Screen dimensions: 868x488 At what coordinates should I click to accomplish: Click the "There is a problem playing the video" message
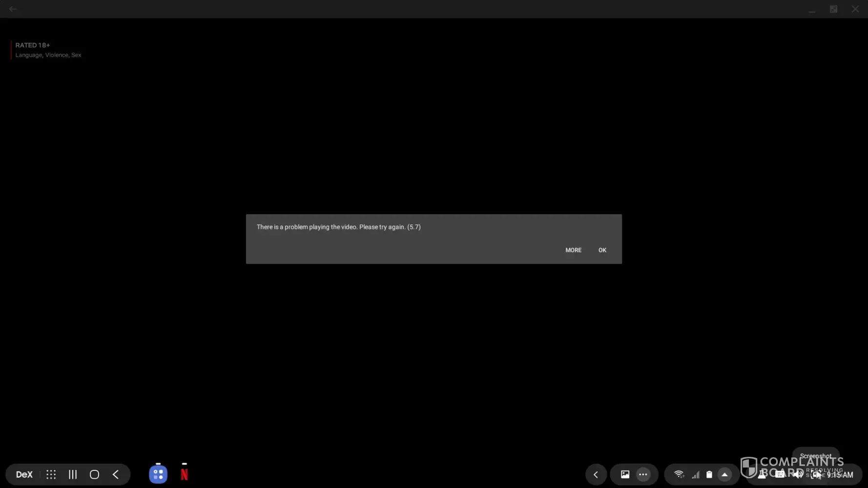339,227
